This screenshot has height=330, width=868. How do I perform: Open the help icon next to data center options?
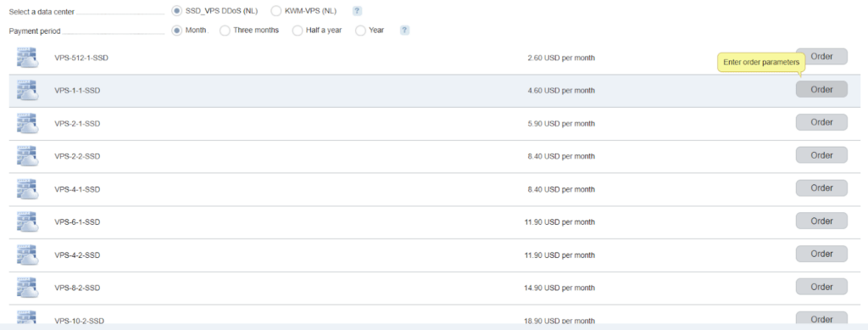point(358,11)
